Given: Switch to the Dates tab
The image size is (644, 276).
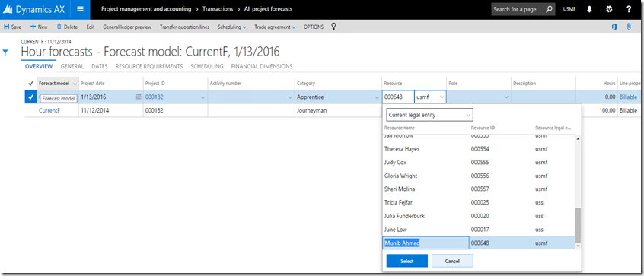Looking at the screenshot, I should pos(100,66).
